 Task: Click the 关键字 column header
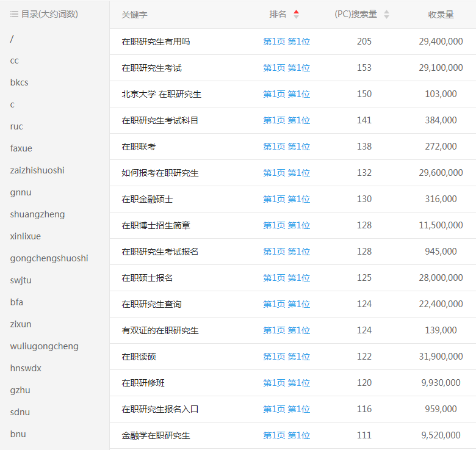134,14
